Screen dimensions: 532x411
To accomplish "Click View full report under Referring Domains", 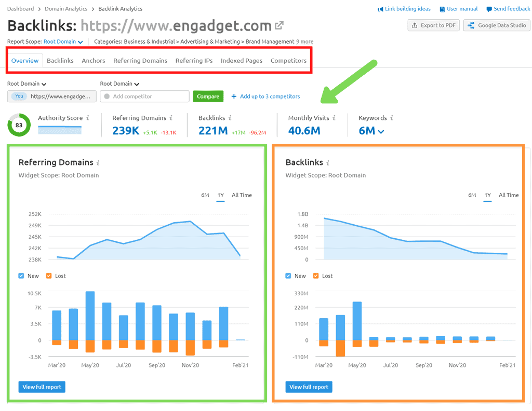I will 42,387.
